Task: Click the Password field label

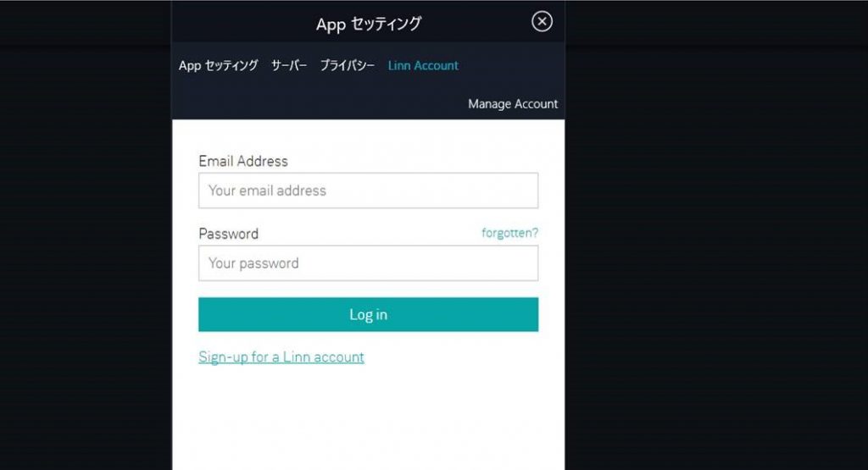Action: 228,234
